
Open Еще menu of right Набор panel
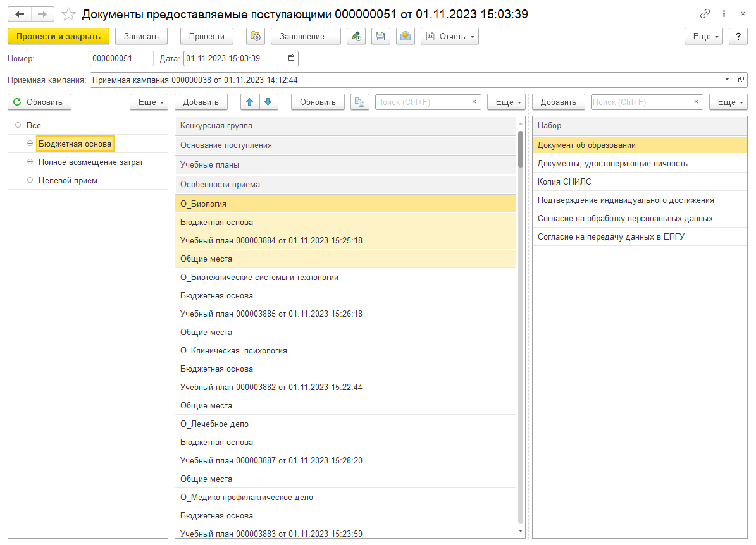click(x=728, y=102)
